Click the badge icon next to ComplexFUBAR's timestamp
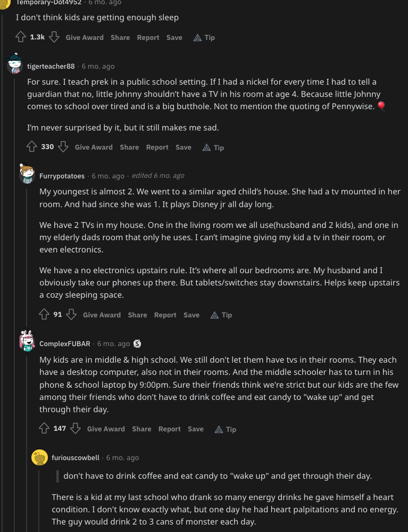 [137, 343]
